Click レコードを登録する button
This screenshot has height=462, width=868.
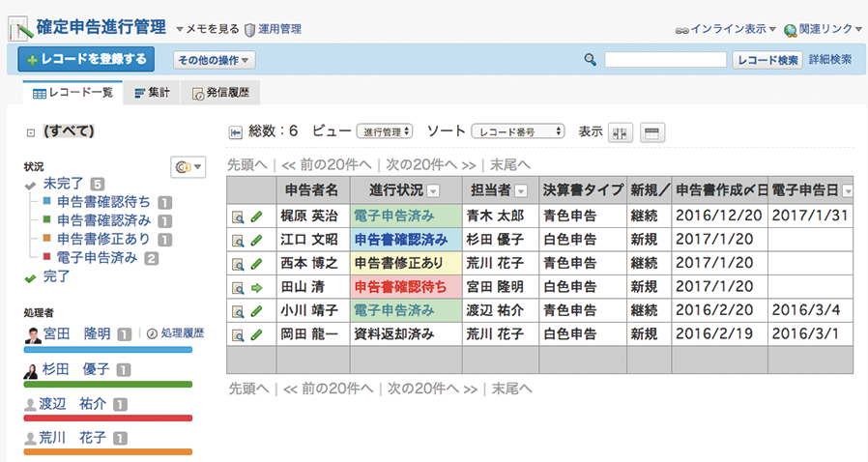(x=86, y=59)
